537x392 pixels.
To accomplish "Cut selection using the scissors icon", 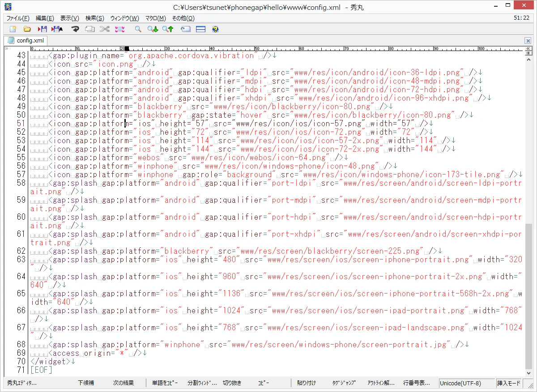I will [105, 29].
